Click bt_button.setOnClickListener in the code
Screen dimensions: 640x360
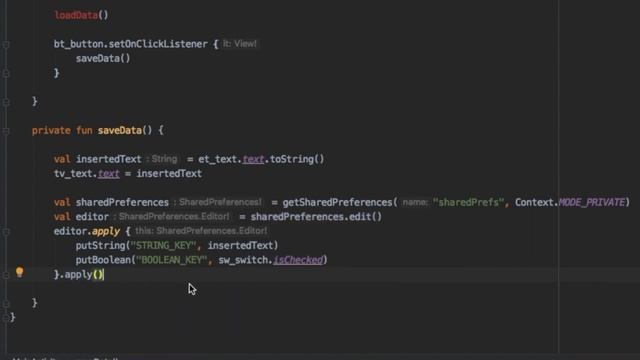(131, 44)
